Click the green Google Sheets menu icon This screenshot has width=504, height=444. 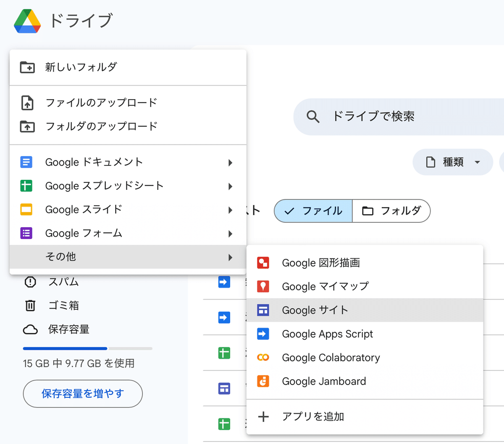[26, 186]
